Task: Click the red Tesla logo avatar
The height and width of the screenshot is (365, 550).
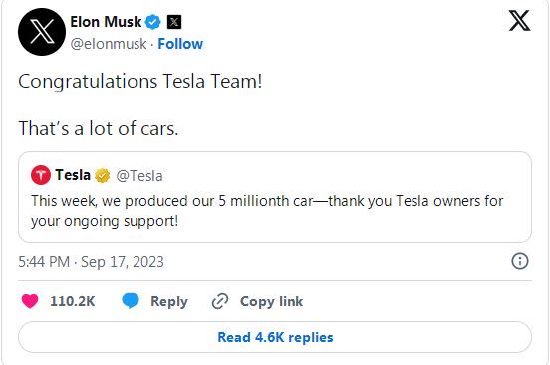Action: coord(41,175)
